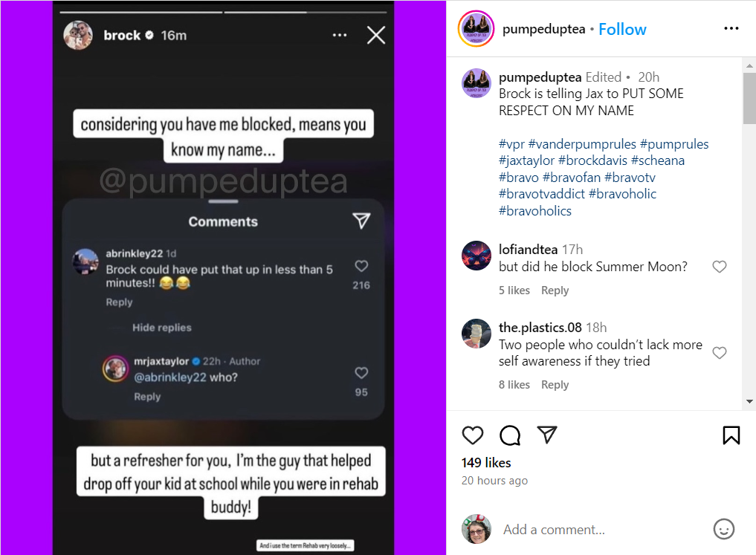
Task: Like the.plastics.08's comment
Action: (x=719, y=353)
